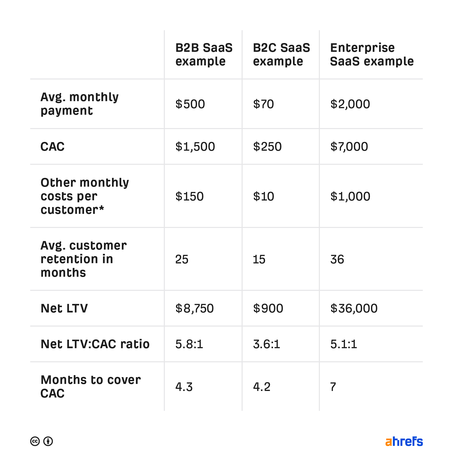Select the B2B SaaS example column header

tap(204, 55)
